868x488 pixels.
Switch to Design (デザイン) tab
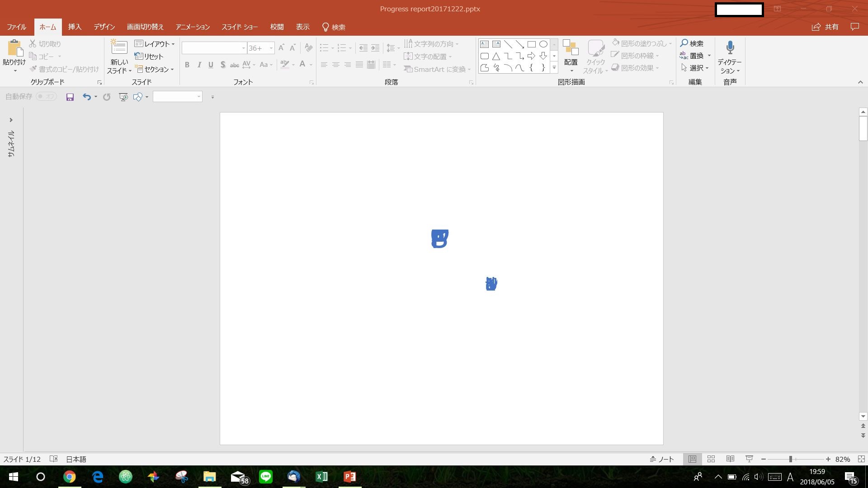104,27
